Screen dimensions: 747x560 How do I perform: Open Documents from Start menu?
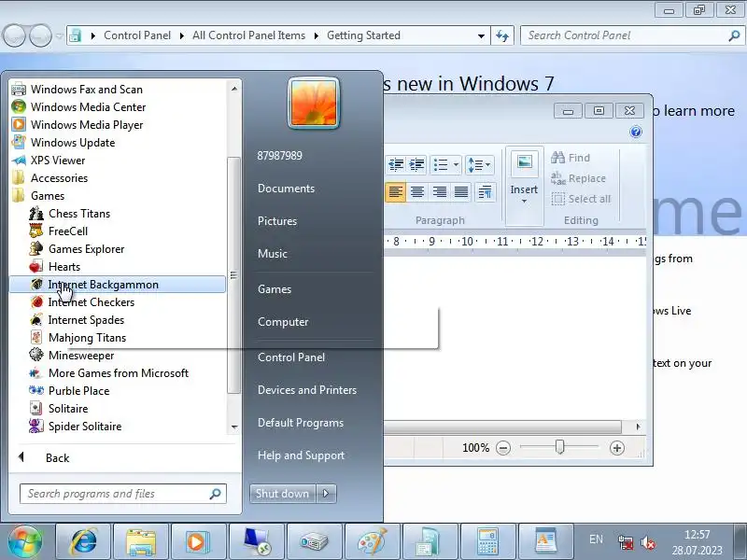click(286, 189)
